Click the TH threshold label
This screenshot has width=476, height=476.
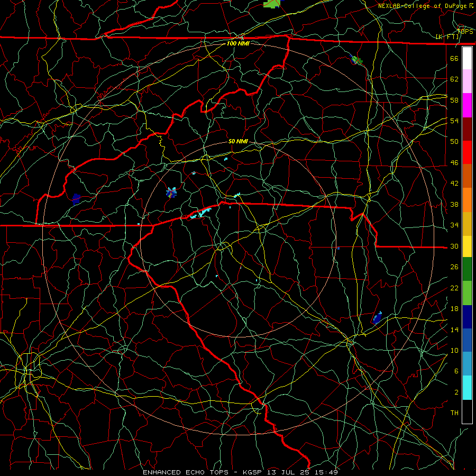click(454, 413)
